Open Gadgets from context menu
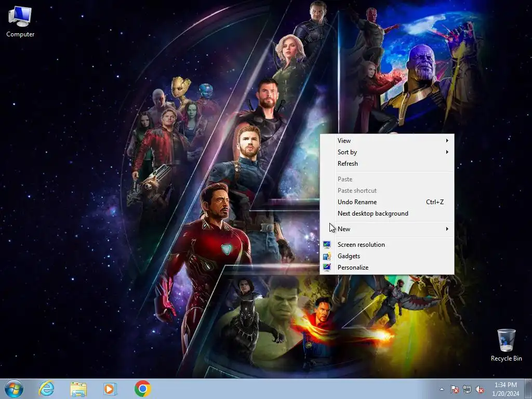Viewport: 532px width, 399px height. 387,256
